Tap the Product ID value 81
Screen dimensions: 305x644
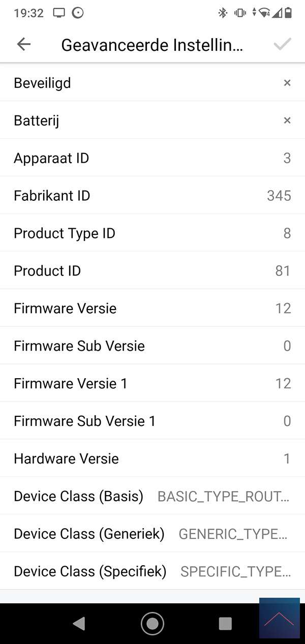pyautogui.click(x=283, y=271)
